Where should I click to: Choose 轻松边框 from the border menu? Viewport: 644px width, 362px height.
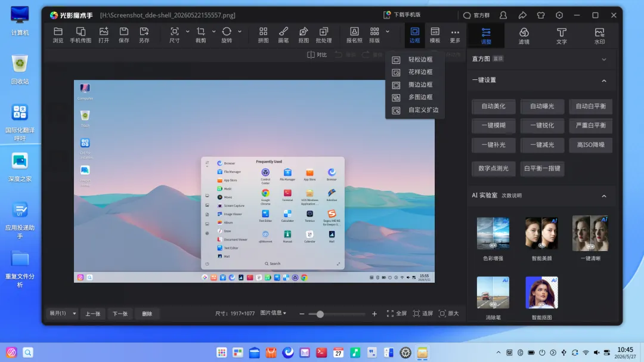point(415,60)
